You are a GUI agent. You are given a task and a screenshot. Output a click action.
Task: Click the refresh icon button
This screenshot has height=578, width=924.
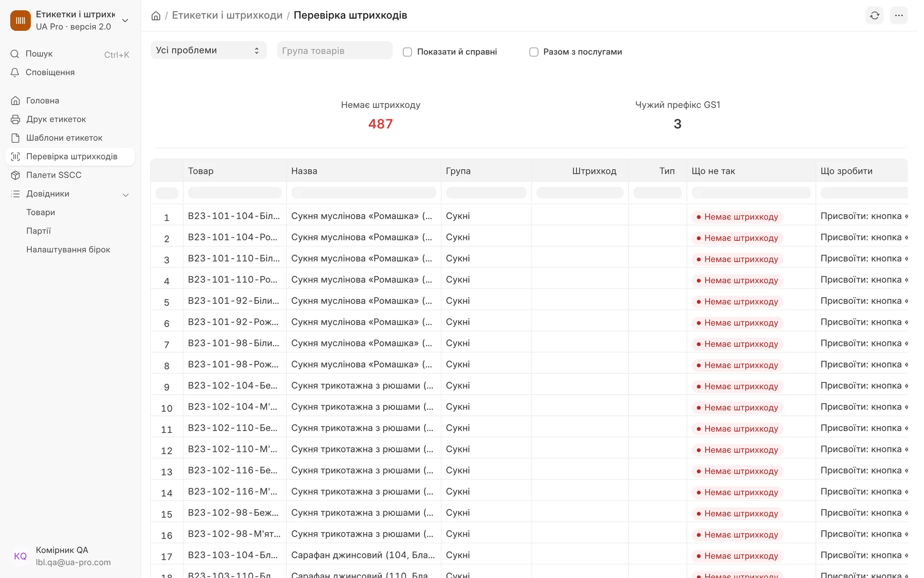[x=874, y=15]
